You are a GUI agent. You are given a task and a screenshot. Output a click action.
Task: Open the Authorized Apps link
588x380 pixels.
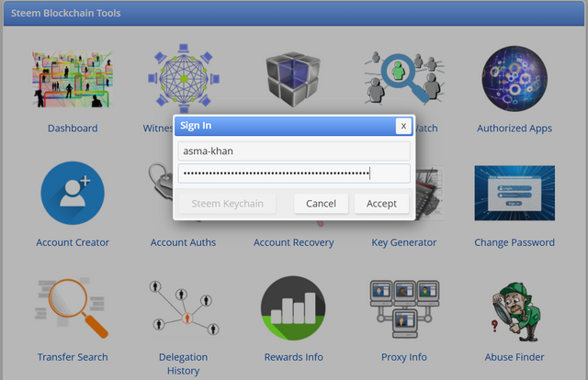514,129
